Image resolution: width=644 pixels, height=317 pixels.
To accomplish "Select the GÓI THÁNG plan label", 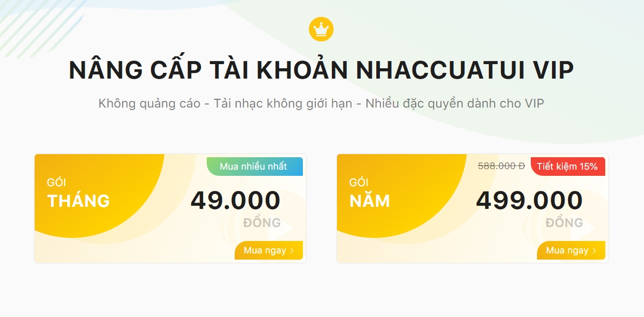I will coord(79,200).
